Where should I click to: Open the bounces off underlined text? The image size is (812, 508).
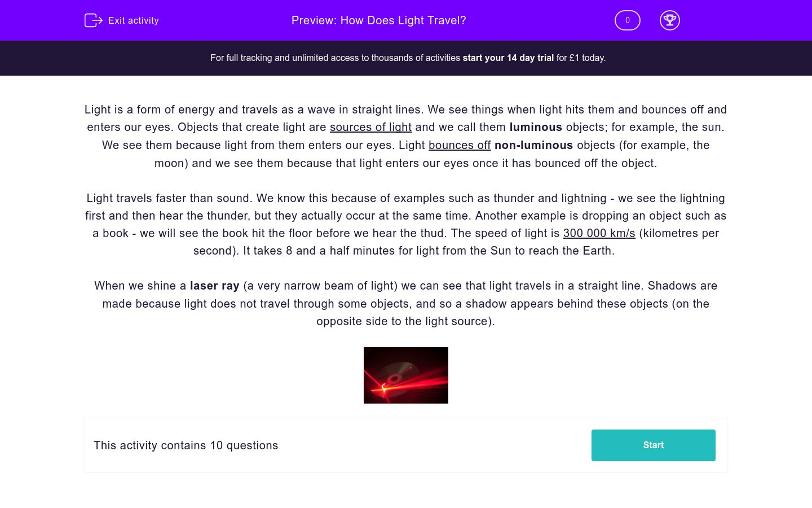460,145
